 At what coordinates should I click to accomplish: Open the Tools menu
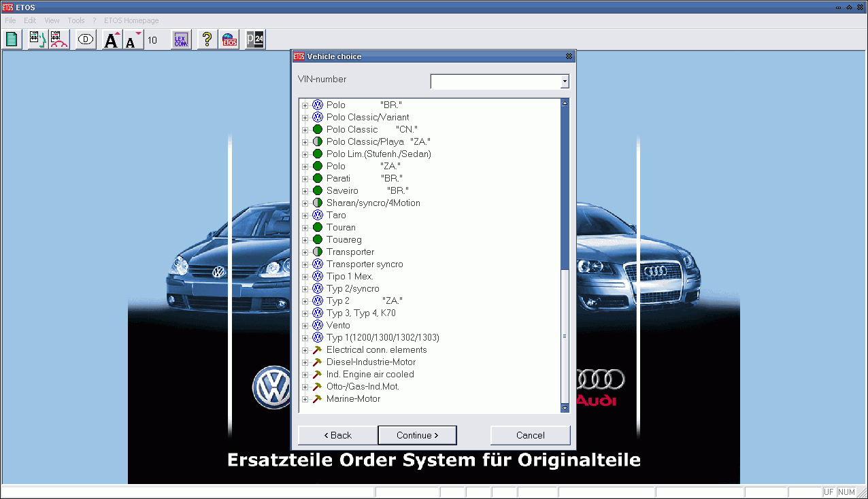tap(76, 20)
